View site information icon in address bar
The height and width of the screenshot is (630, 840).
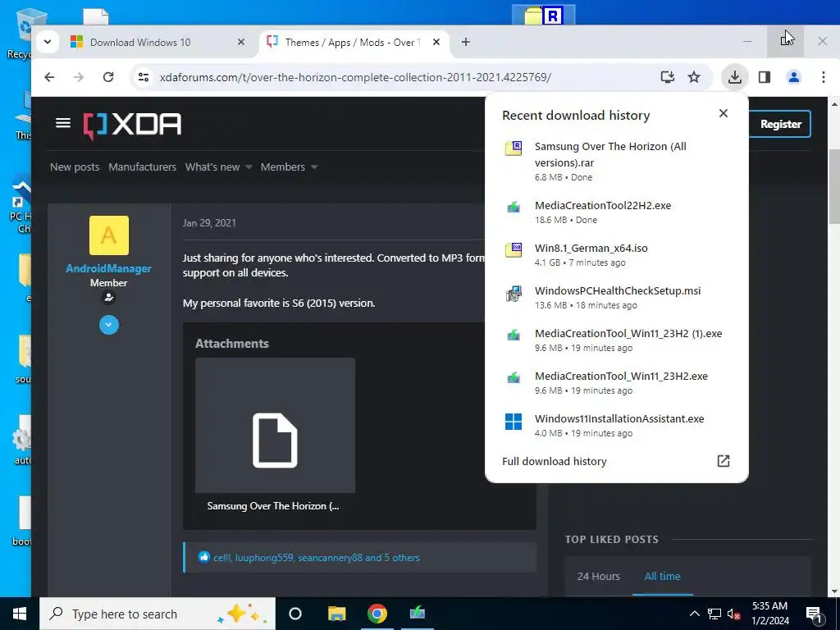pos(144,77)
